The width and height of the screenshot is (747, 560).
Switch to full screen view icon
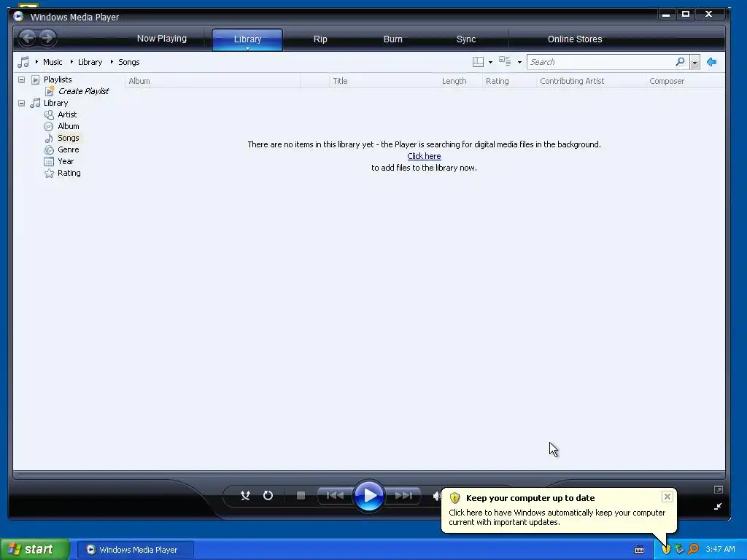point(719,489)
